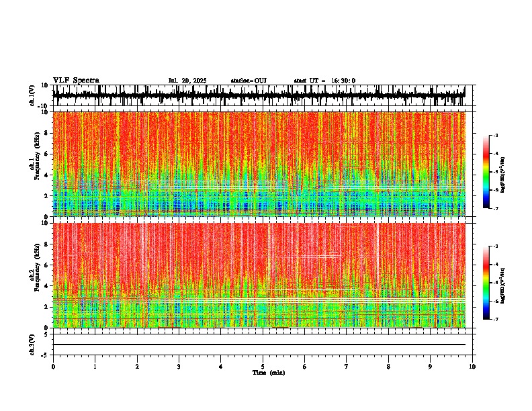Click the ch.1(V) axis label

(x=32, y=95)
